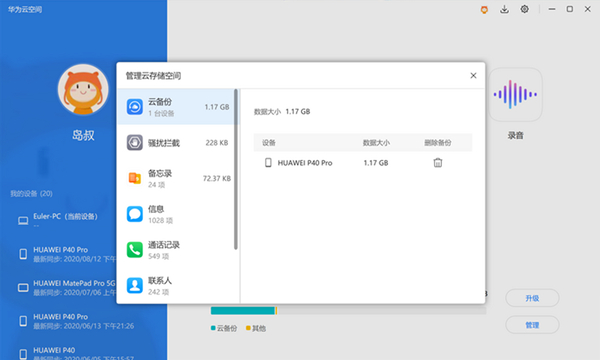600x360 pixels.
Task: Close the 管理云存储空间 dialog
Action: coord(473,76)
